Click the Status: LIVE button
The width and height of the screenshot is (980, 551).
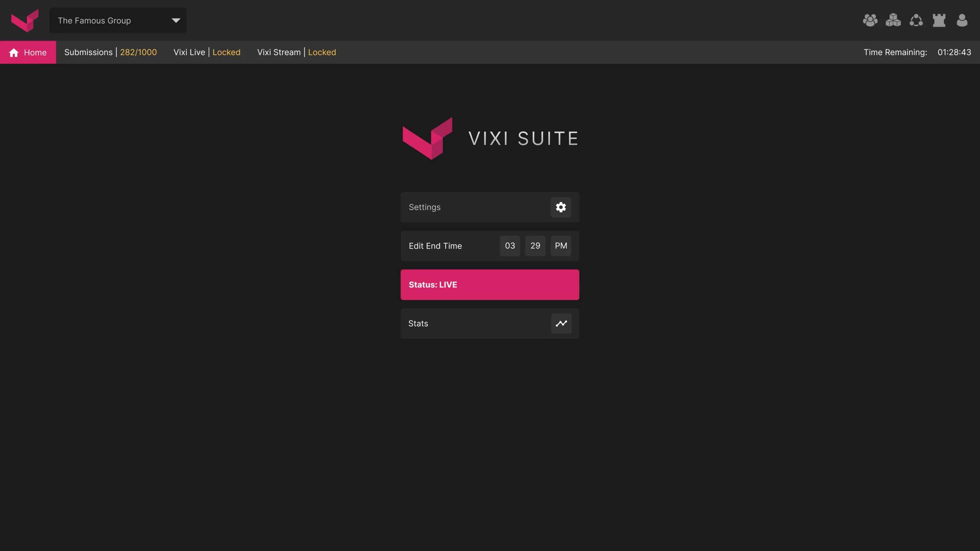[x=490, y=285]
